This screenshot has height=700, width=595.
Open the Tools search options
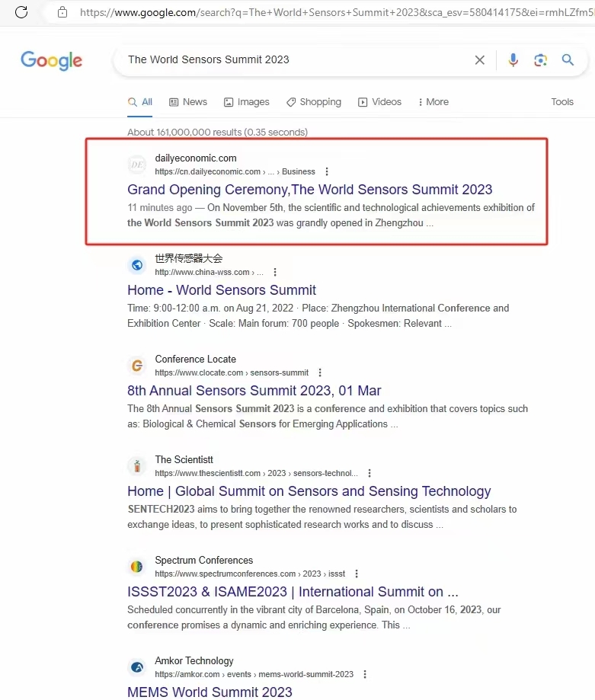coord(562,102)
